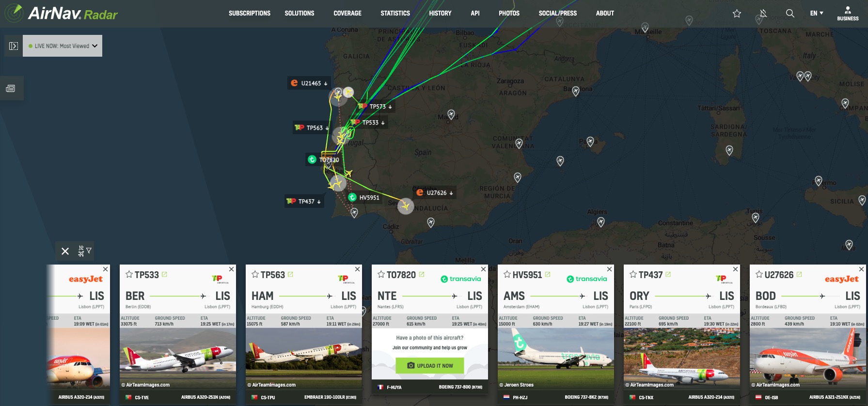This screenshot has width=868, height=406.
Task: Close the TP563 flight card
Action: coord(357,269)
